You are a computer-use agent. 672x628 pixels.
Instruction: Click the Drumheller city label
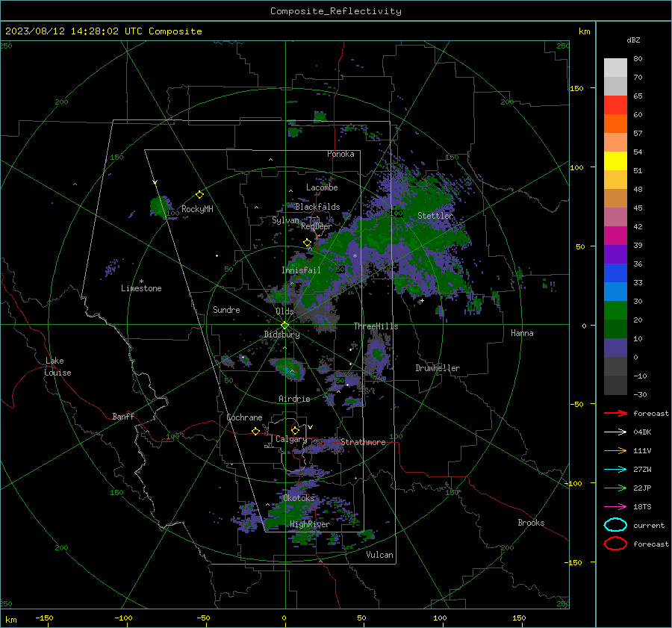coord(438,368)
